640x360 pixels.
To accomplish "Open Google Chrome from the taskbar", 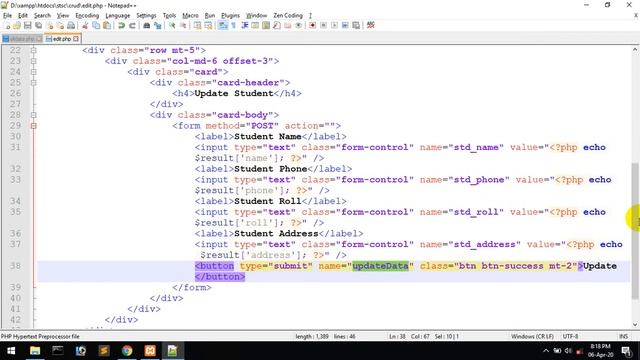I will click(127, 351).
